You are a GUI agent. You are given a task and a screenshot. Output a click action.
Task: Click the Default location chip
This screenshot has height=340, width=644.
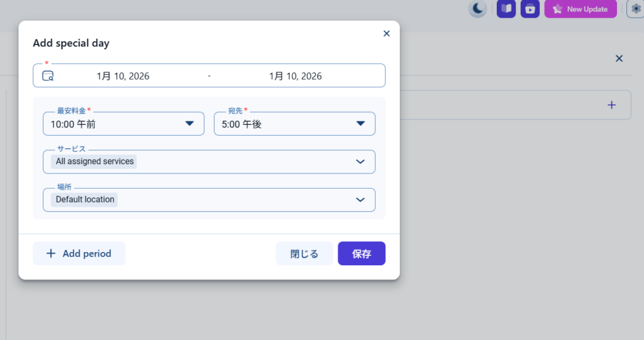coord(85,200)
